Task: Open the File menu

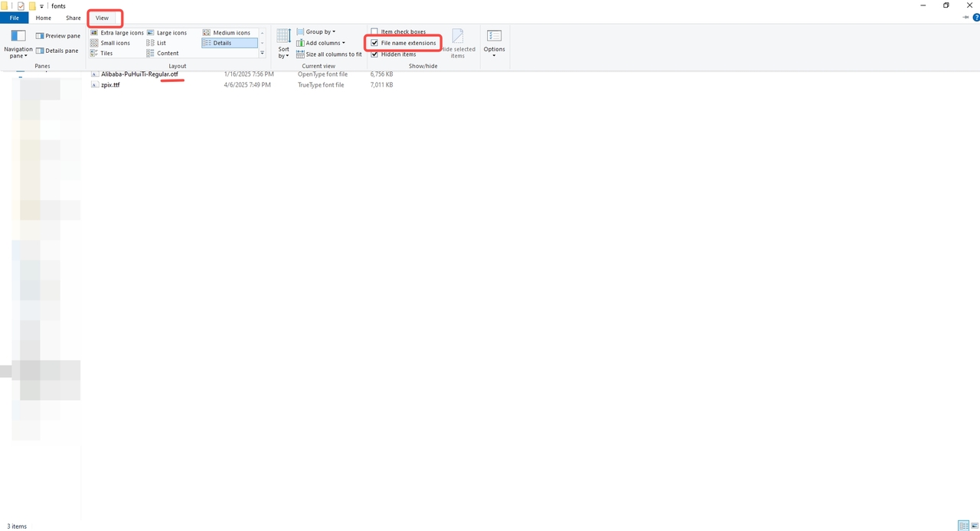Action: pos(14,18)
